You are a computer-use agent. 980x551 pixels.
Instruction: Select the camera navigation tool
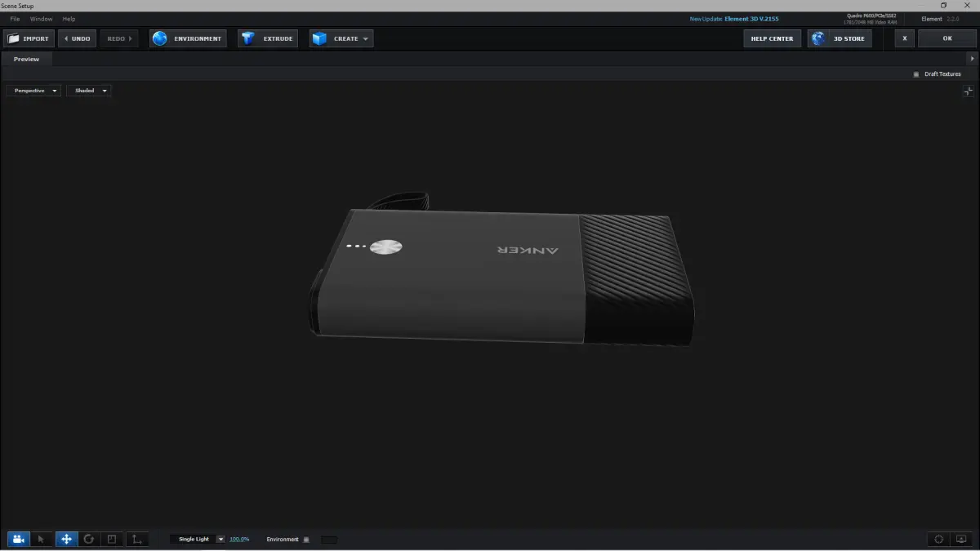[19, 539]
